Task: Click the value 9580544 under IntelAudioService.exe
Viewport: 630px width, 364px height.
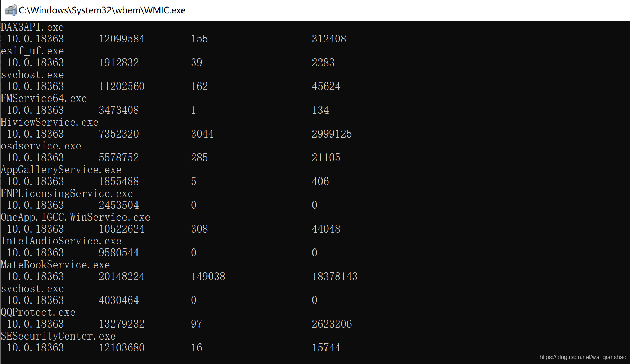Action: 119,253
